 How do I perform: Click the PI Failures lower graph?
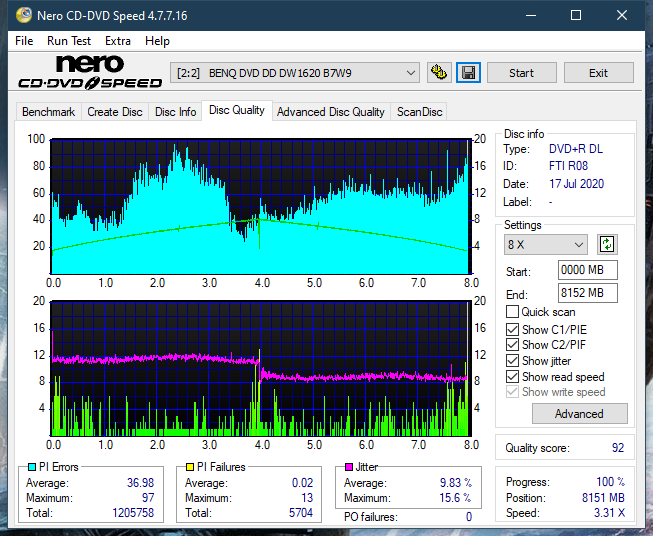coord(261,368)
